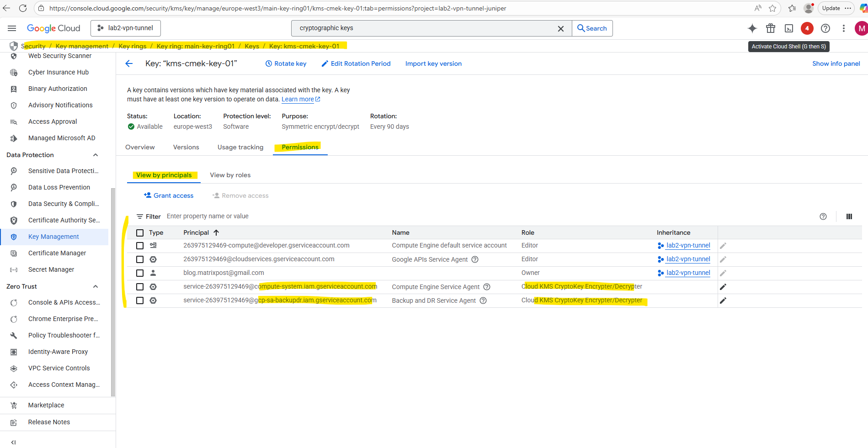Open the help question mark icon in header
Screen dimensions: 868x448
825,28
